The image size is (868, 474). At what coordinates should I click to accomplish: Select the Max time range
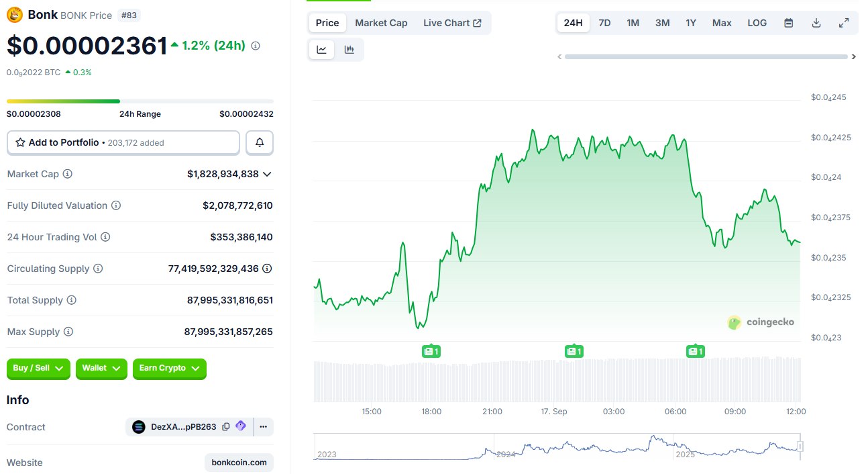pyautogui.click(x=722, y=23)
